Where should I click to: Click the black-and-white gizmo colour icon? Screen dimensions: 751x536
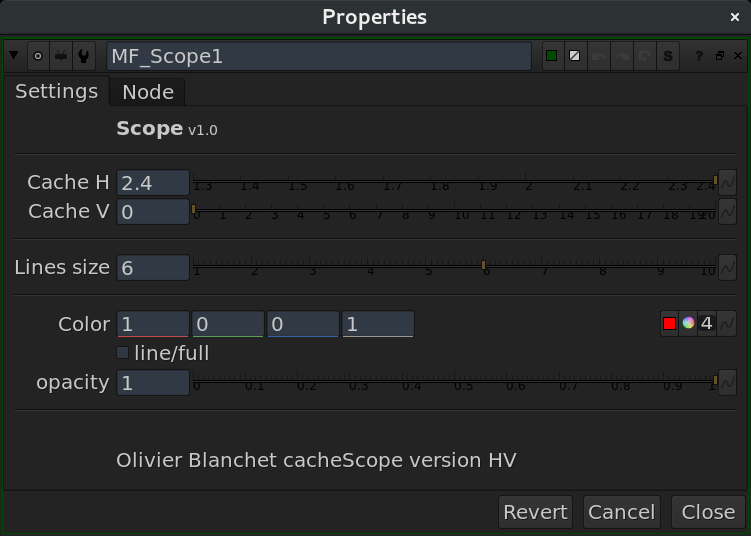pyautogui.click(x=574, y=56)
